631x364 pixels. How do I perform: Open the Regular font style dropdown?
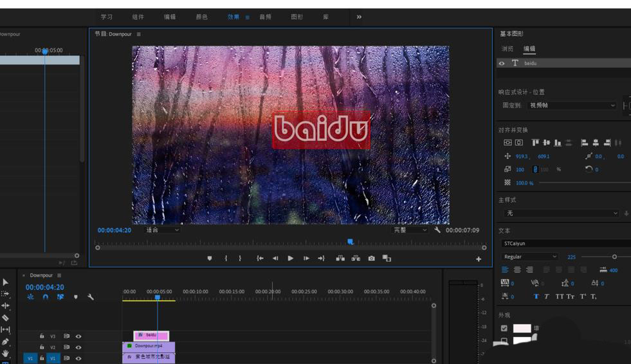pos(529,257)
